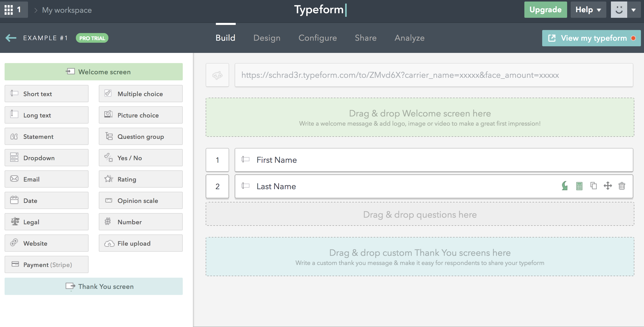Select the Thank You screen block
Image resolution: width=644 pixels, height=327 pixels.
(x=94, y=286)
